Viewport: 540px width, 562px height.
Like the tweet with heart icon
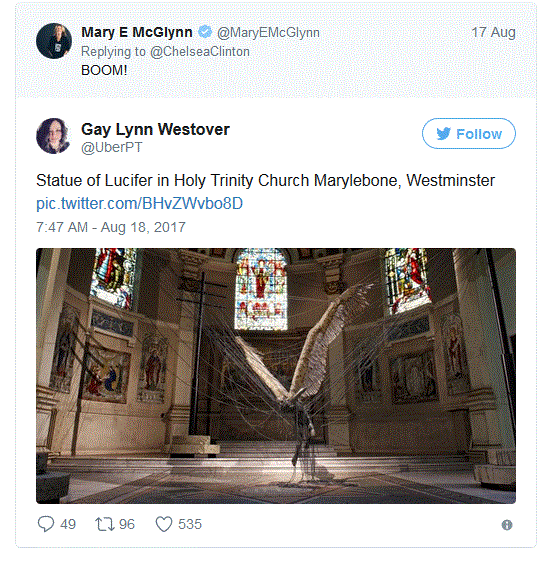tap(164, 524)
